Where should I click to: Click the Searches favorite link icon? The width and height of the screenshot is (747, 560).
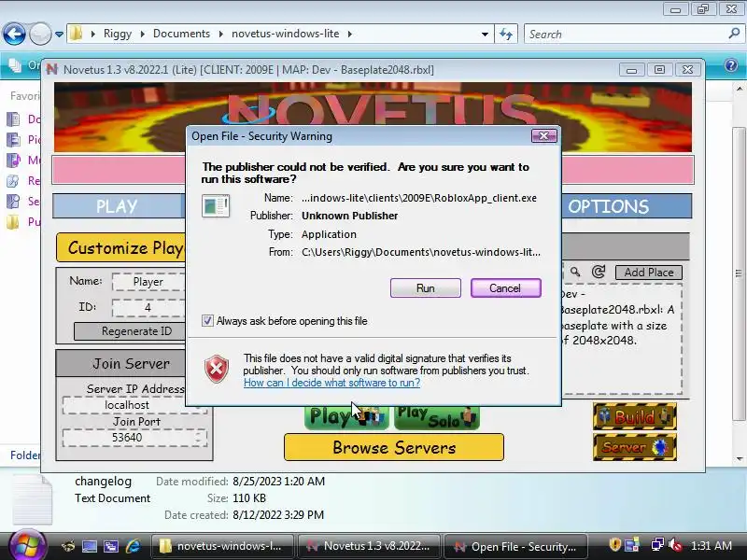(13, 201)
